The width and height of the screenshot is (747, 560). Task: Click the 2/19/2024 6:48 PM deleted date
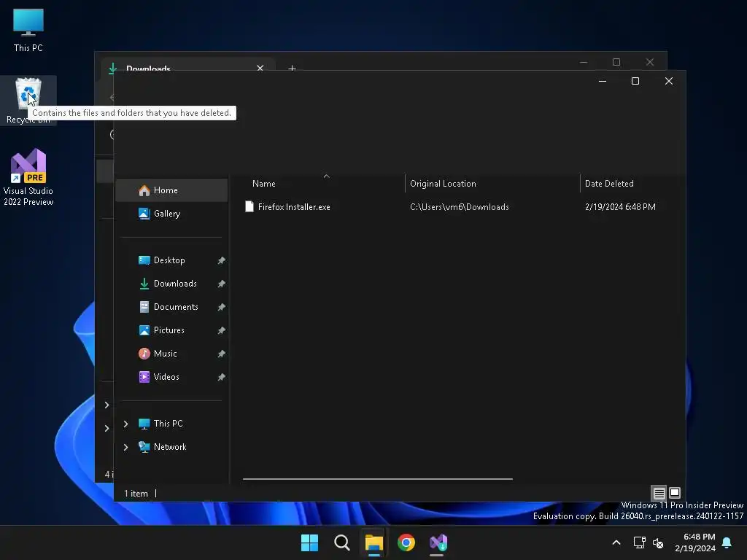tap(620, 207)
